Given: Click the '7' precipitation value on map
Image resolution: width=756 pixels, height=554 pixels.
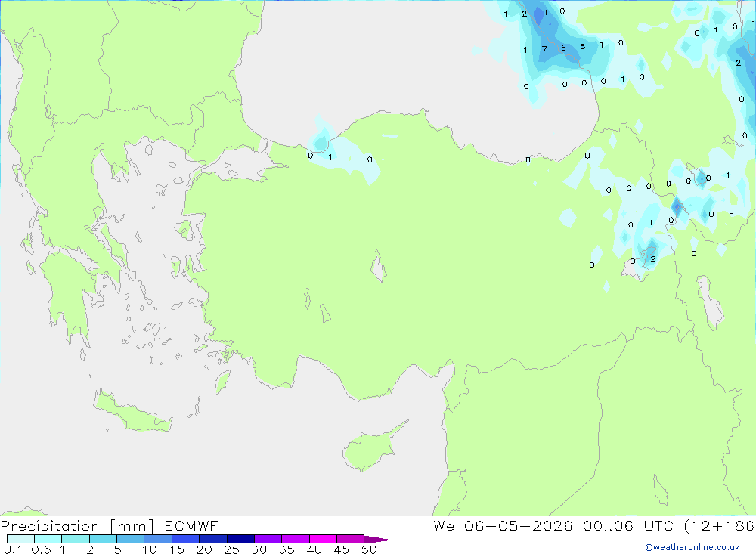Looking at the screenshot, I should pyautogui.click(x=544, y=49).
